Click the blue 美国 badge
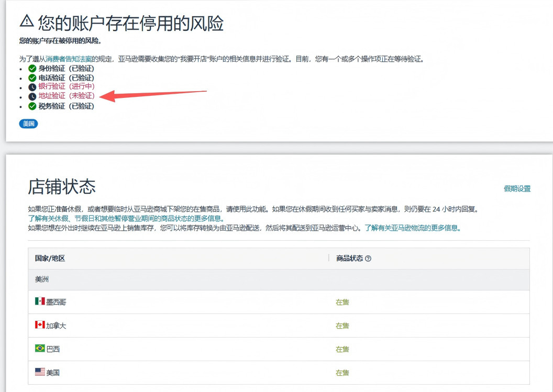Screen dimensions: 553x392 click(x=28, y=124)
